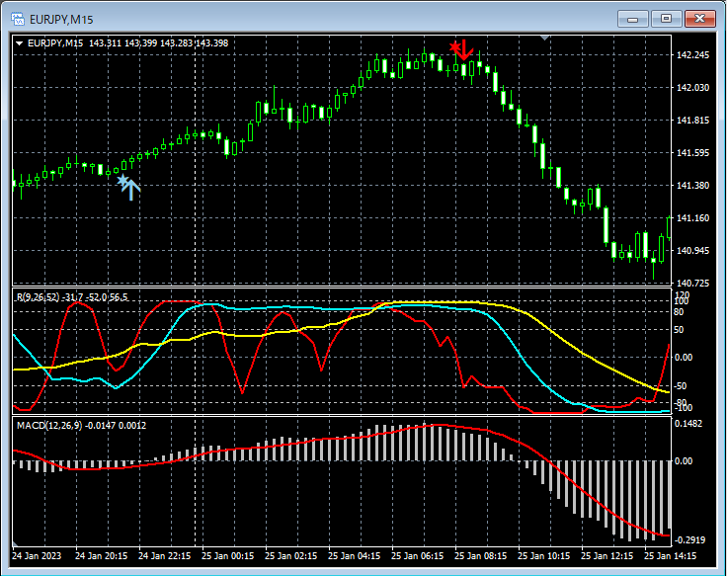Click the 142.030 price scale label
728x576 pixels.
692,88
